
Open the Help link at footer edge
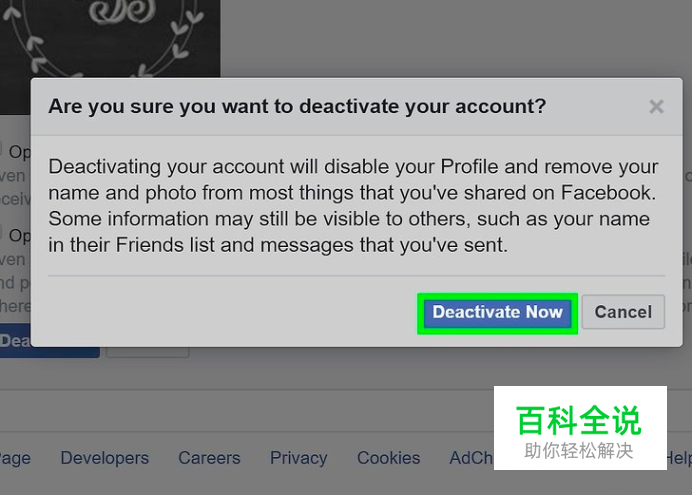click(680, 458)
